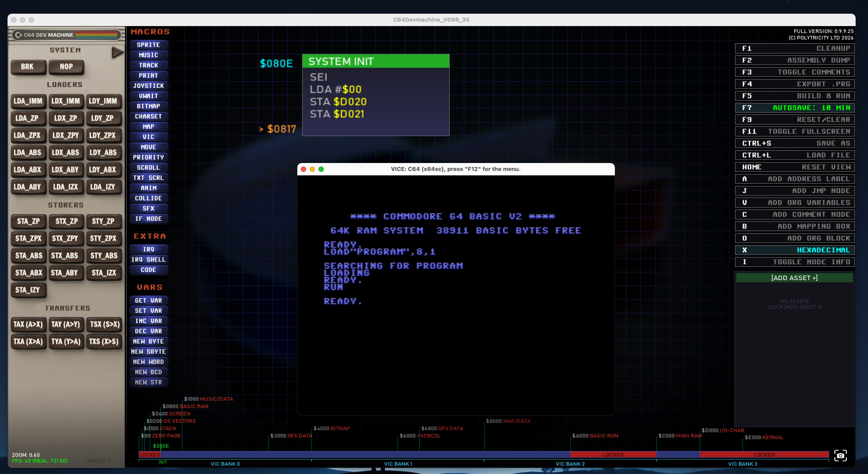Select the SYSTEM INIT node header
This screenshot has height=474, width=868.
tap(376, 61)
